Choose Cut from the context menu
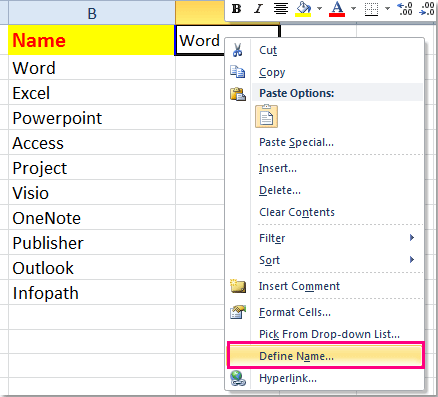 coord(325,50)
